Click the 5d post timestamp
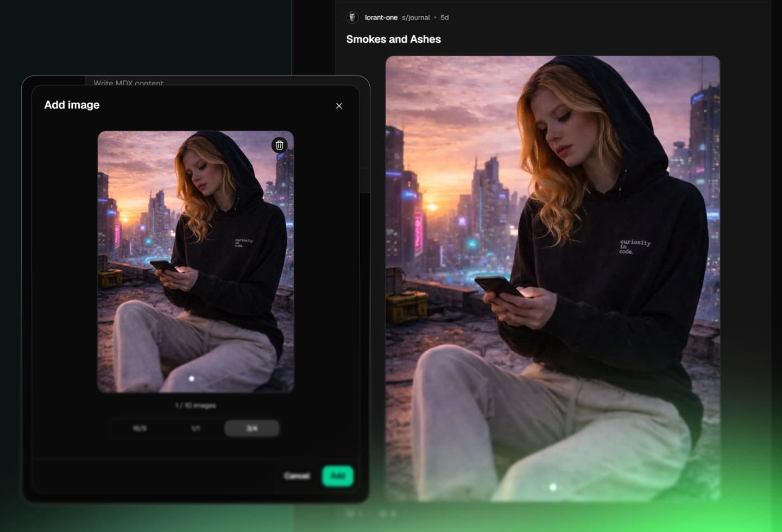Image resolution: width=782 pixels, height=532 pixels. point(444,17)
